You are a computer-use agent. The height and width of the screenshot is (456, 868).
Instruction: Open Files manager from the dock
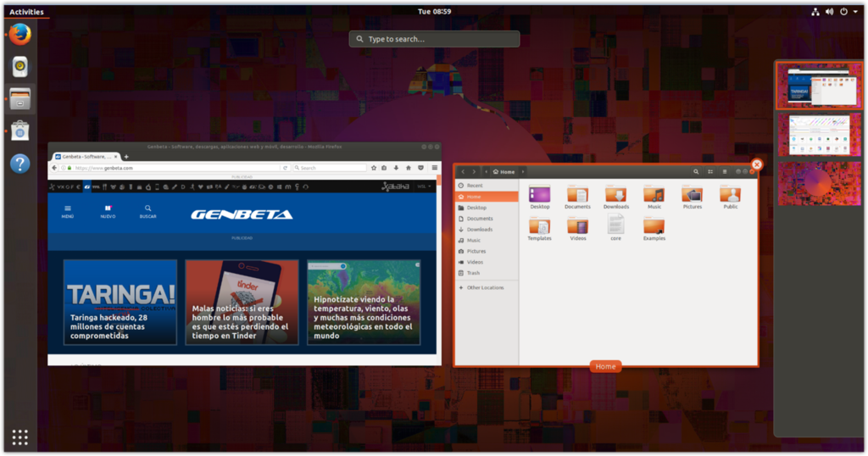pos(20,98)
